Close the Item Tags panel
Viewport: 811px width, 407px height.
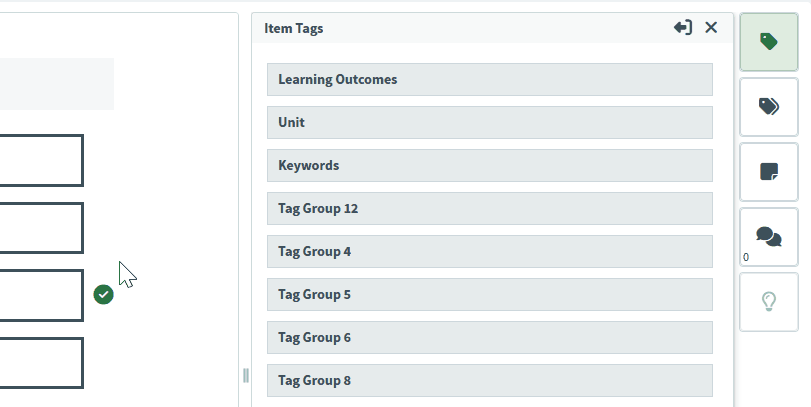pos(711,28)
